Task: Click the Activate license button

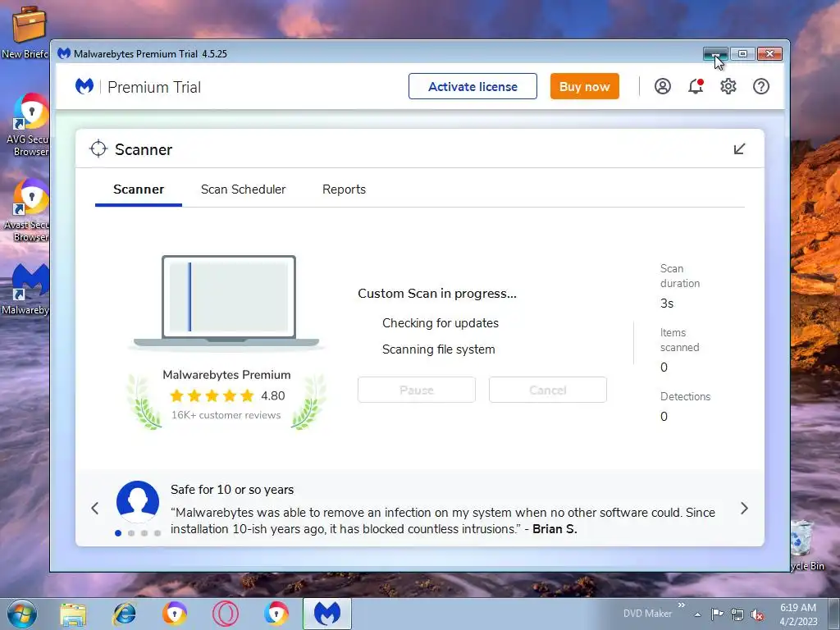Action: pyautogui.click(x=472, y=86)
